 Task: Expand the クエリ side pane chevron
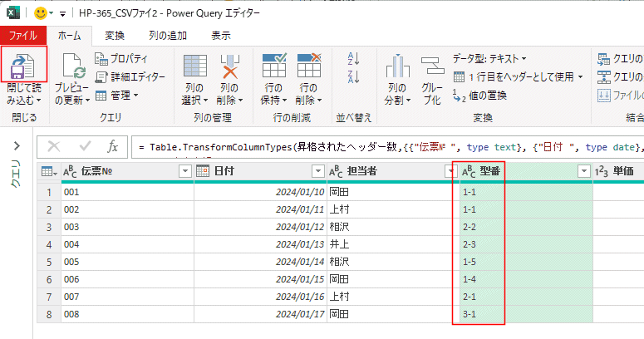coord(16,146)
